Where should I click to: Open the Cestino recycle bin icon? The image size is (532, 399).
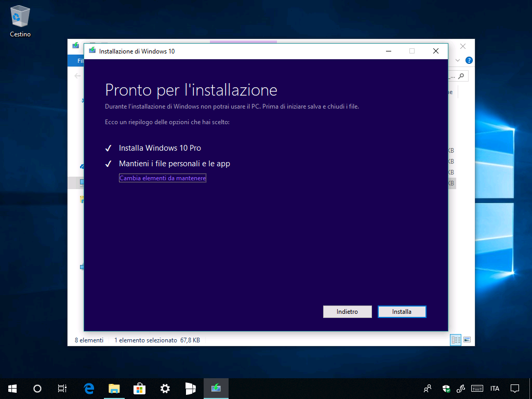point(20,21)
